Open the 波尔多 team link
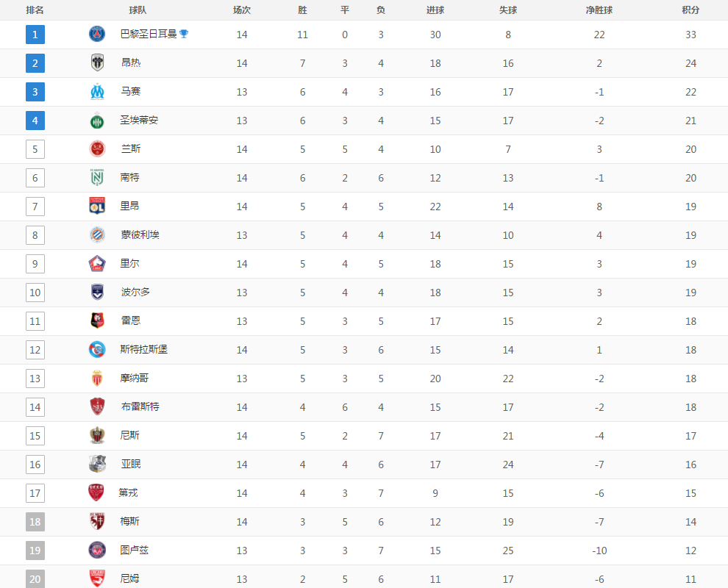The height and width of the screenshot is (588, 728). pos(135,292)
